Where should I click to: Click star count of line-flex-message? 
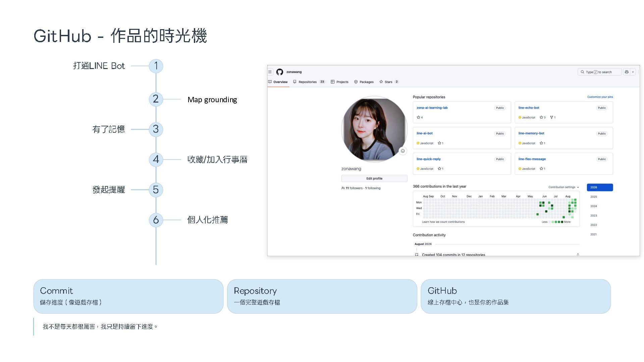pyautogui.click(x=542, y=169)
